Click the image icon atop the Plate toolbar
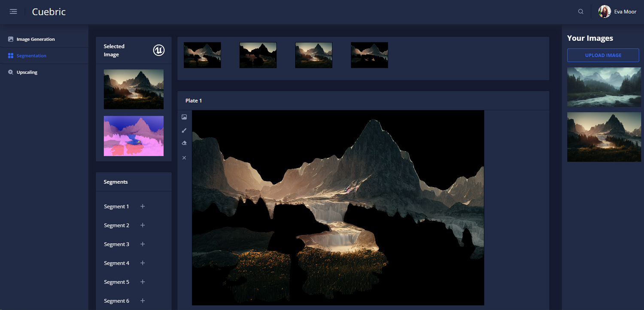Screen dimensions: 644x310 (x=184, y=117)
